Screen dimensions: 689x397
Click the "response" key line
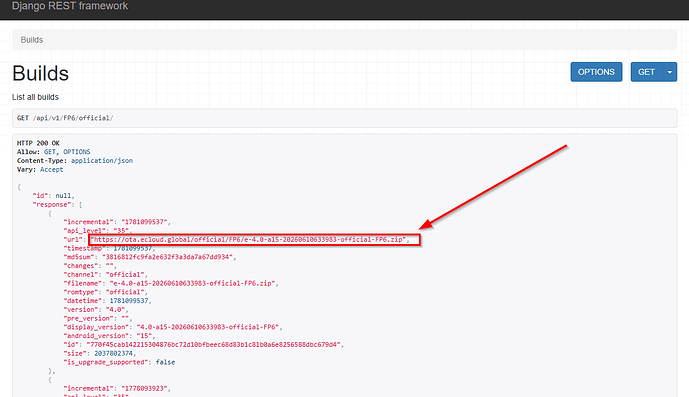click(x=58, y=204)
